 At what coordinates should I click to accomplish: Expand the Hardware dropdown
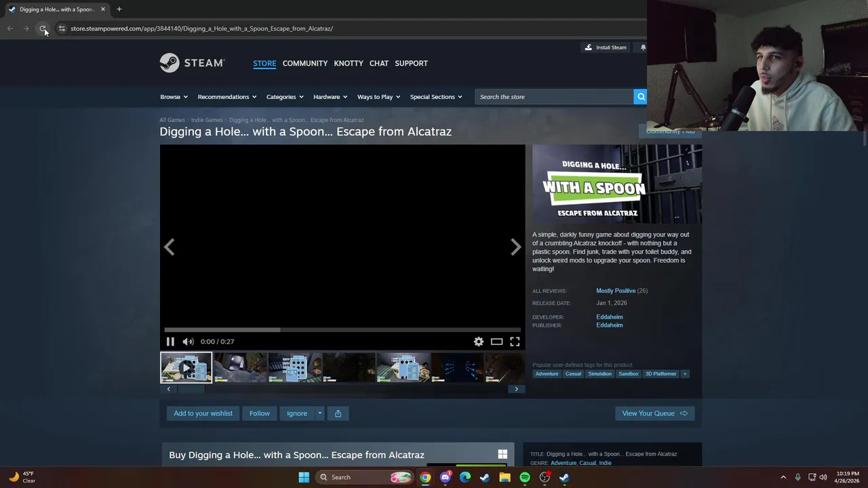coord(330,97)
